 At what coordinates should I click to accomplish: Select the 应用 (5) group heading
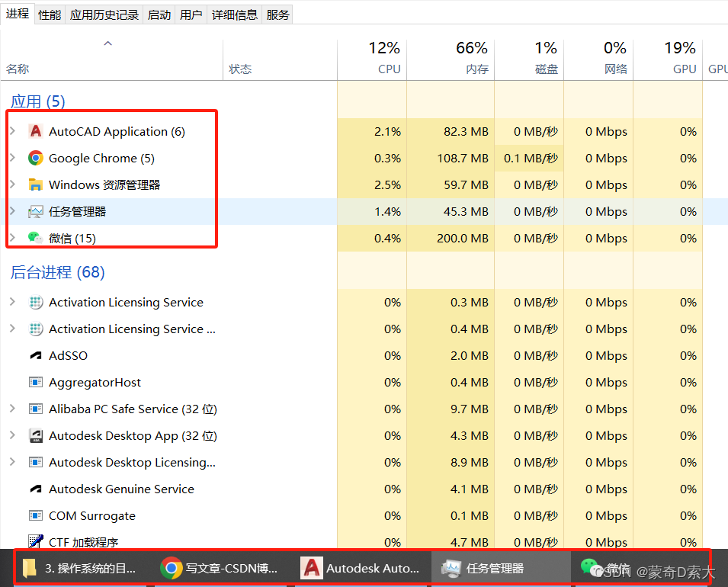(37, 101)
